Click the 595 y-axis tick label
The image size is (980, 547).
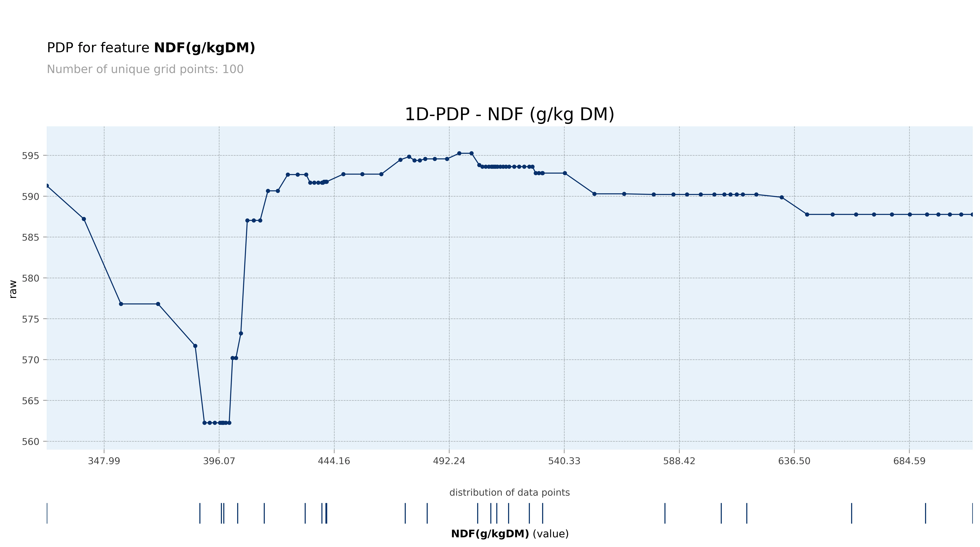30,156
